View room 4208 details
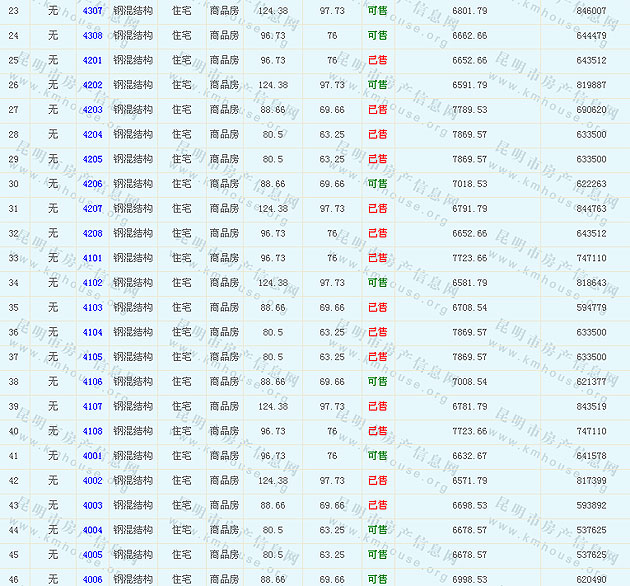The image size is (630, 586). [x=92, y=233]
